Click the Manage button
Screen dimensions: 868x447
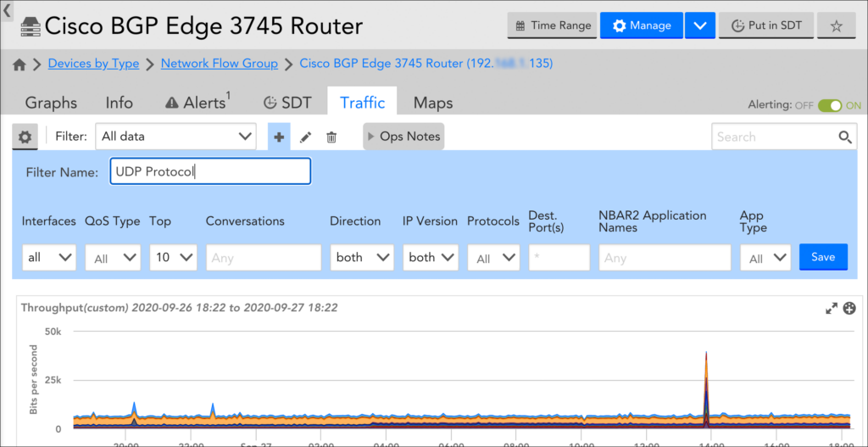pos(642,25)
